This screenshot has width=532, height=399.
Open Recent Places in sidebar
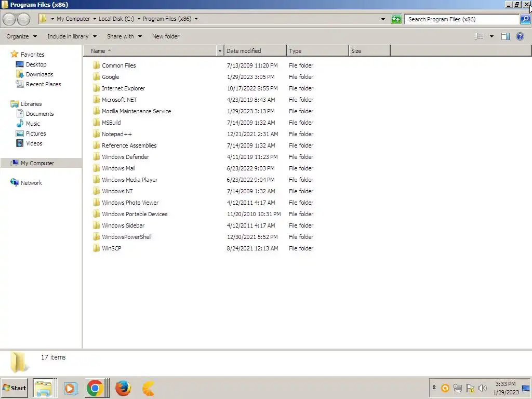[x=44, y=84]
